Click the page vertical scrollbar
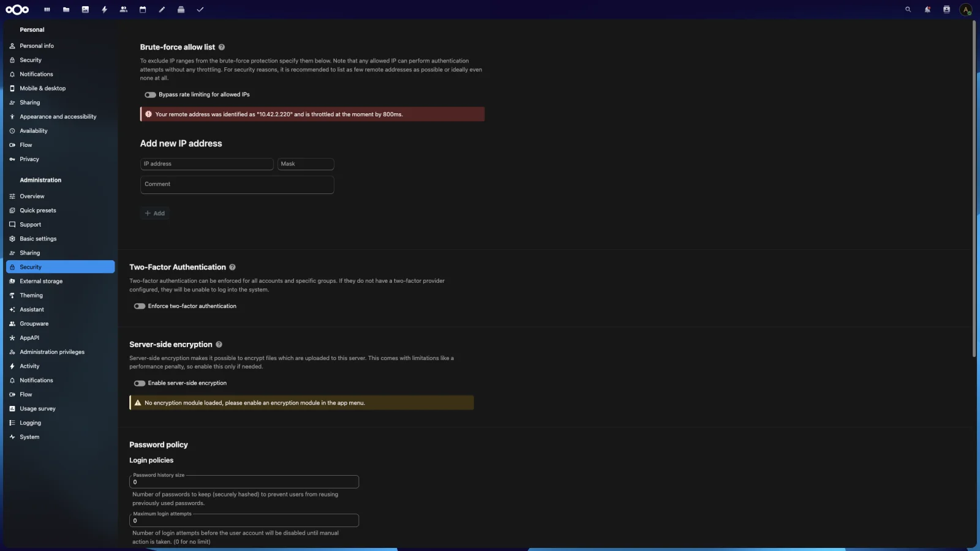 (x=974, y=190)
